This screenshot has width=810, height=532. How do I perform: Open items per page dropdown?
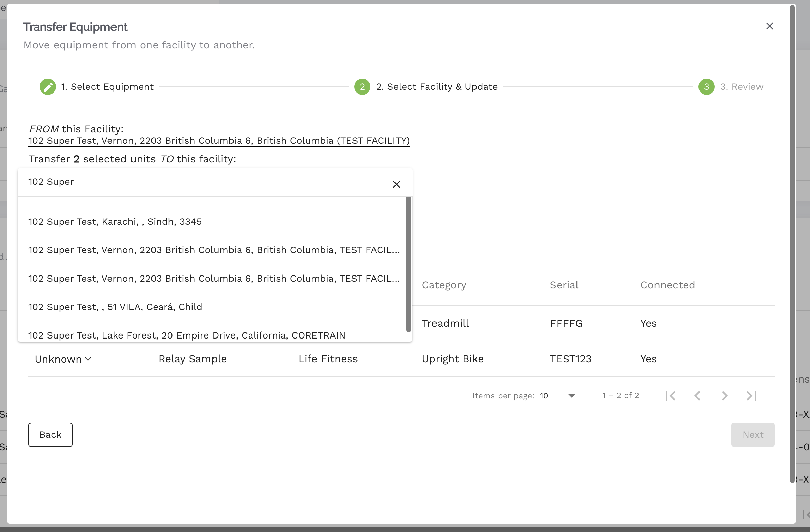coord(559,396)
